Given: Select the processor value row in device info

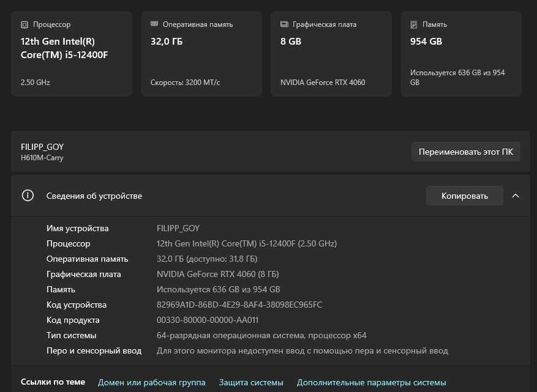Looking at the screenshot, I should pos(247,243).
